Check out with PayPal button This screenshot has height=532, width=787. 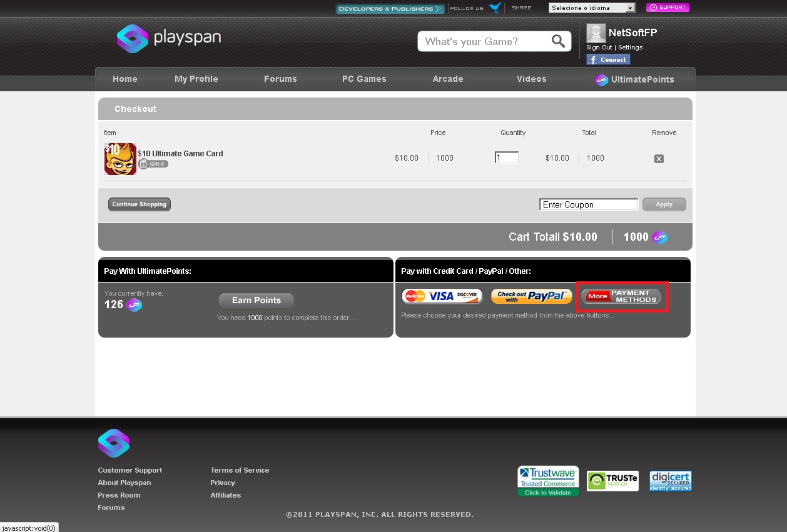tap(531, 296)
